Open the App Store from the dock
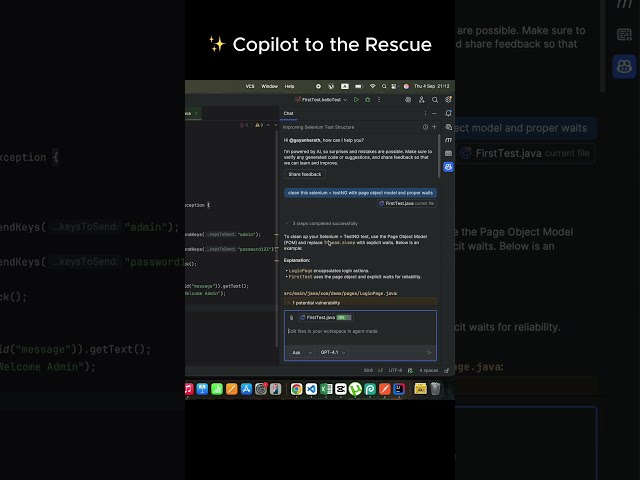Screen dimensions: 640x480 click(x=246, y=389)
